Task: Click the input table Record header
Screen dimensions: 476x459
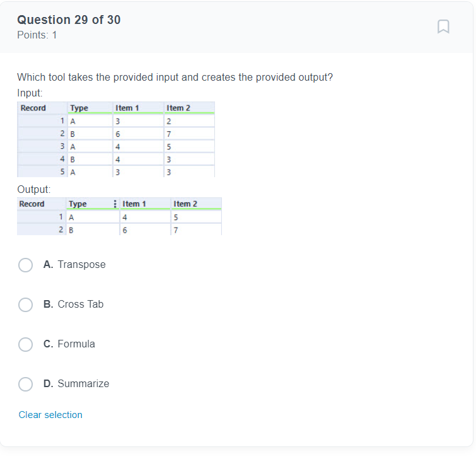Action: pyautogui.click(x=42, y=108)
